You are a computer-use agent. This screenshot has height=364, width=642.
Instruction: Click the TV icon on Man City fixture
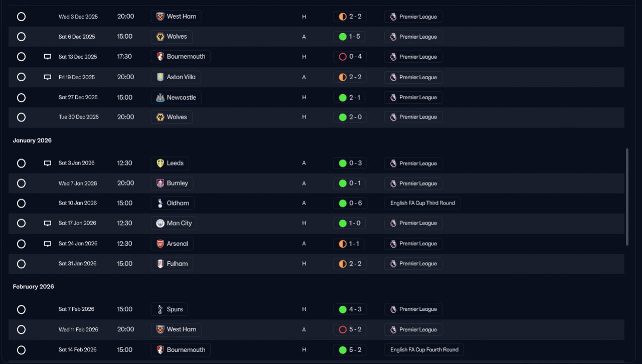coord(48,223)
